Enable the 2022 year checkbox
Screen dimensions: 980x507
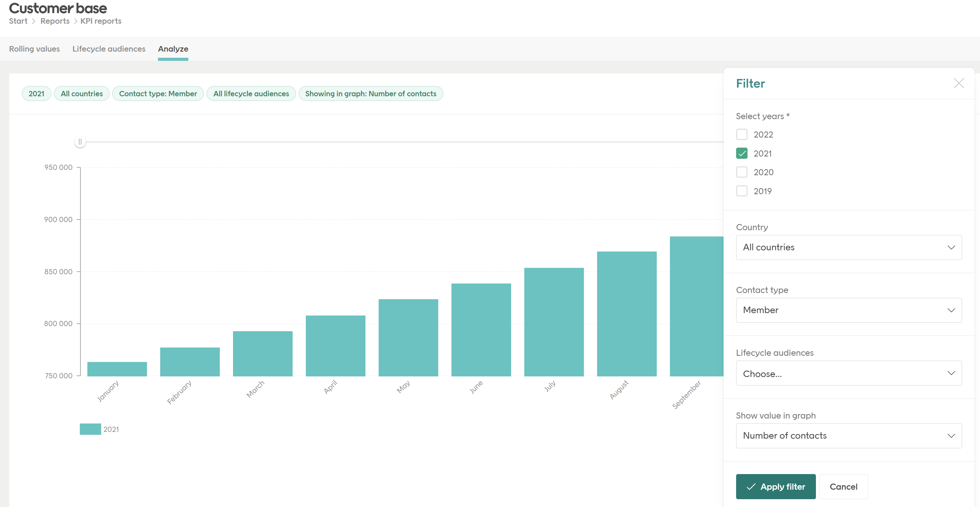tap(741, 134)
